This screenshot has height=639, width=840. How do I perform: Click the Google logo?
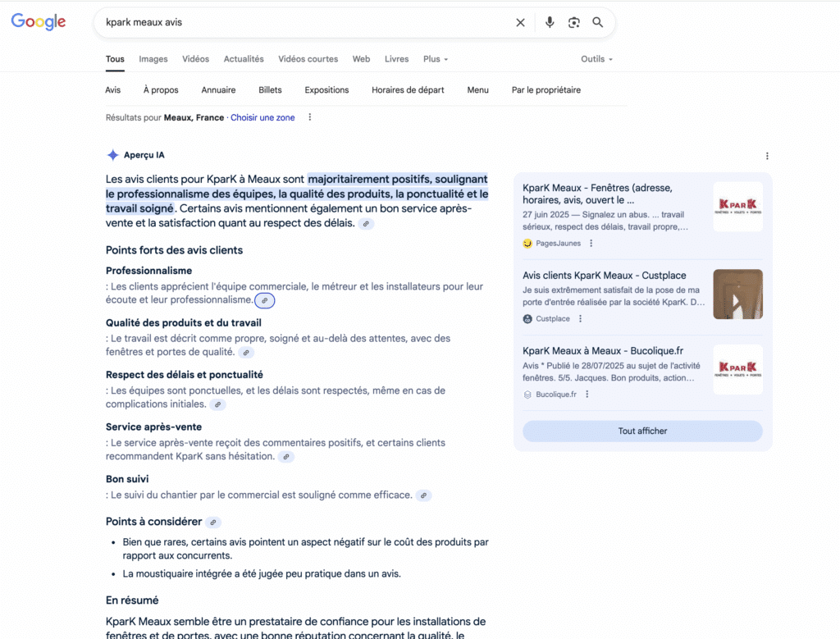(38, 22)
